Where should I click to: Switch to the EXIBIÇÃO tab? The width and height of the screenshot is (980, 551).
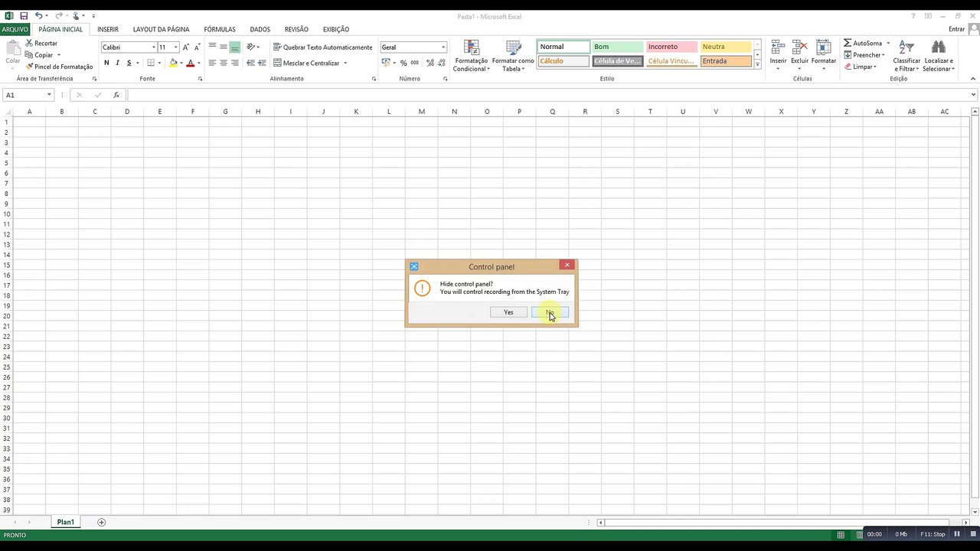336,29
